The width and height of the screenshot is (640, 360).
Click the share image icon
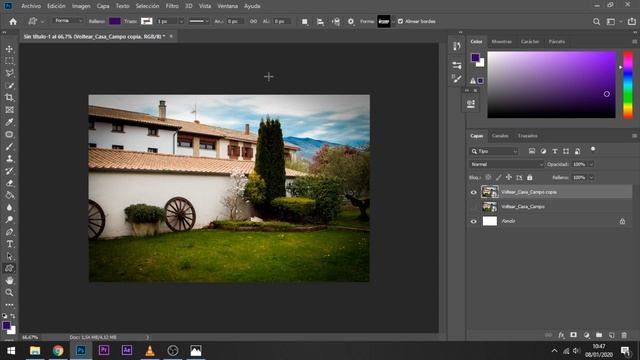click(x=631, y=21)
